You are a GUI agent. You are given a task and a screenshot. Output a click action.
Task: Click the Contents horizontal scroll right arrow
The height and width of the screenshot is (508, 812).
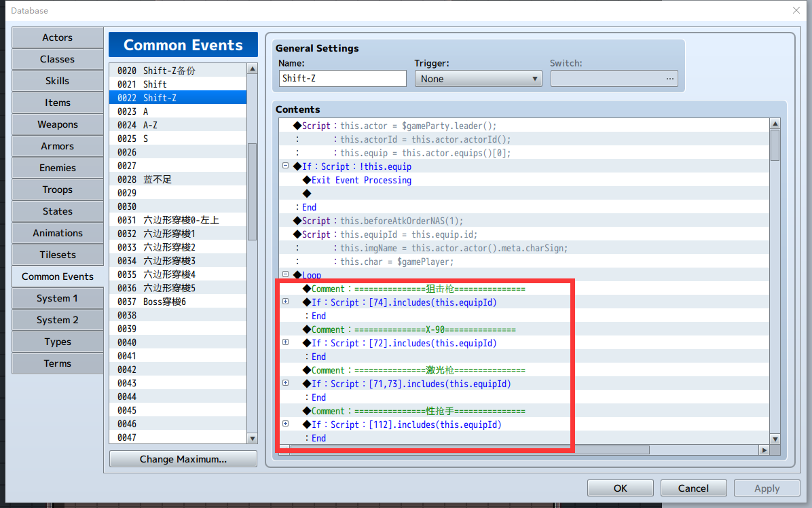tap(764, 450)
